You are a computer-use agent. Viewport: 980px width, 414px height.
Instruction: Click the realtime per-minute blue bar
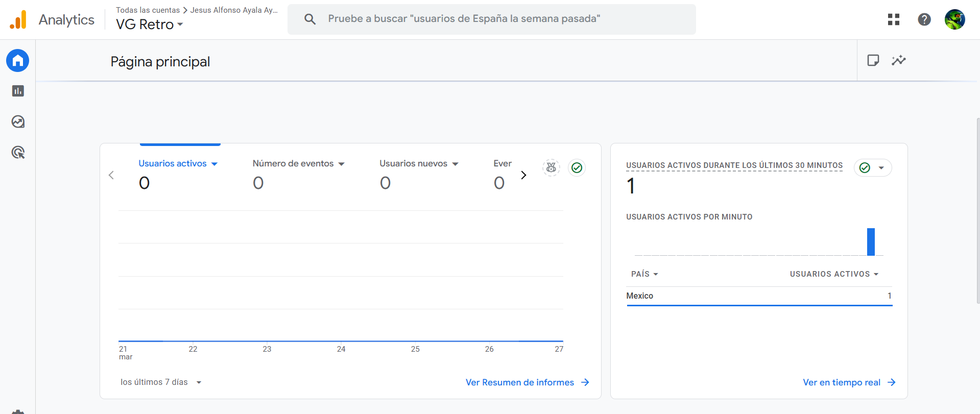[871, 242]
